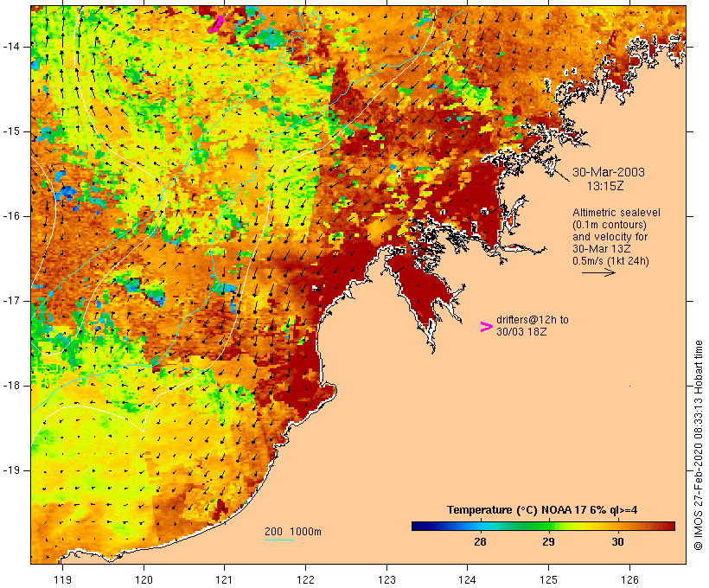Image resolution: width=709 pixels, height=588 pixels.
Task: Click the 30 degree colorbar label
Action: tap(617, 541)
